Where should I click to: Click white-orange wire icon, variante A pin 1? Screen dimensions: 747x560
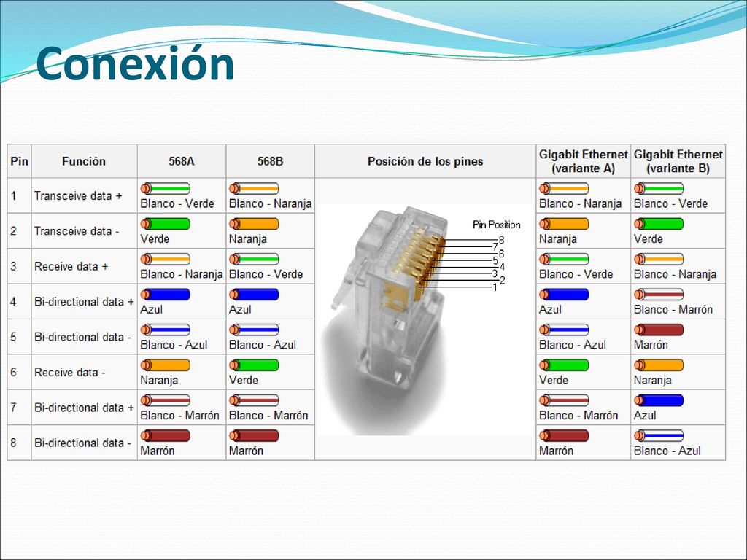tap(564, 188)
